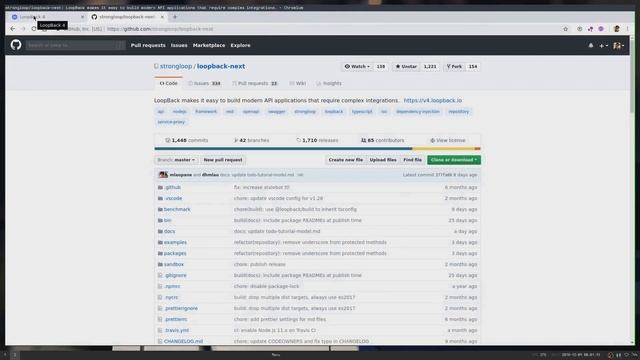Click the language breakdown color bar

[317, 149]
